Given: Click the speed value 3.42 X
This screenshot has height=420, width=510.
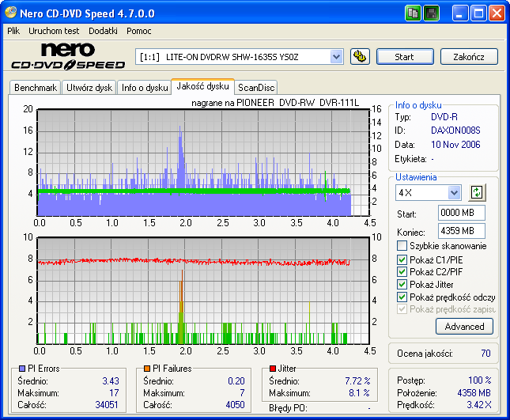Looking at the screenshot, I should pyautogui.click(x=479, y=405).
